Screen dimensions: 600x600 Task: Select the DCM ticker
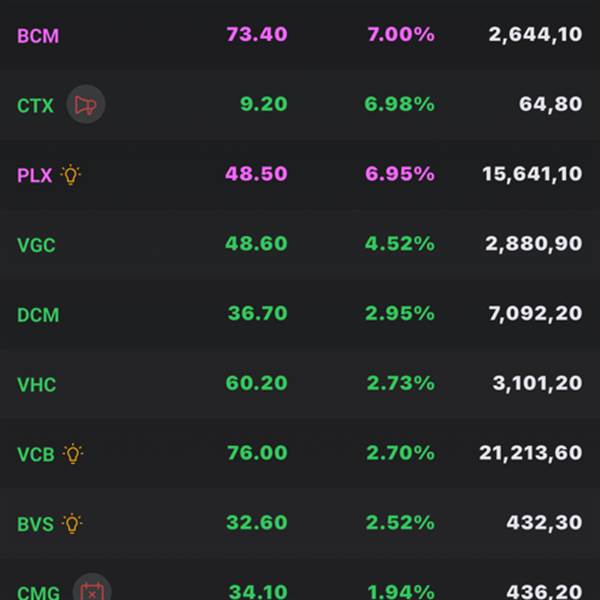point(38,315)
